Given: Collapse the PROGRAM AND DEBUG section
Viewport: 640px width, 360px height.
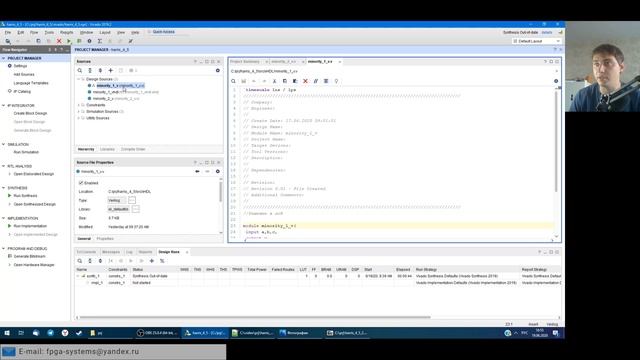Looking at the screenshot, I should [x=4, y=249].
